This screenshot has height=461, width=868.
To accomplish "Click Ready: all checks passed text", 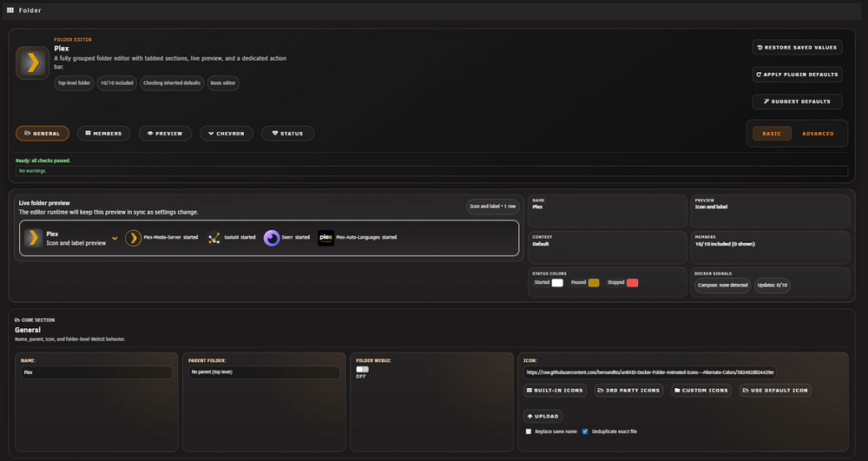I will tap(43, 161).
